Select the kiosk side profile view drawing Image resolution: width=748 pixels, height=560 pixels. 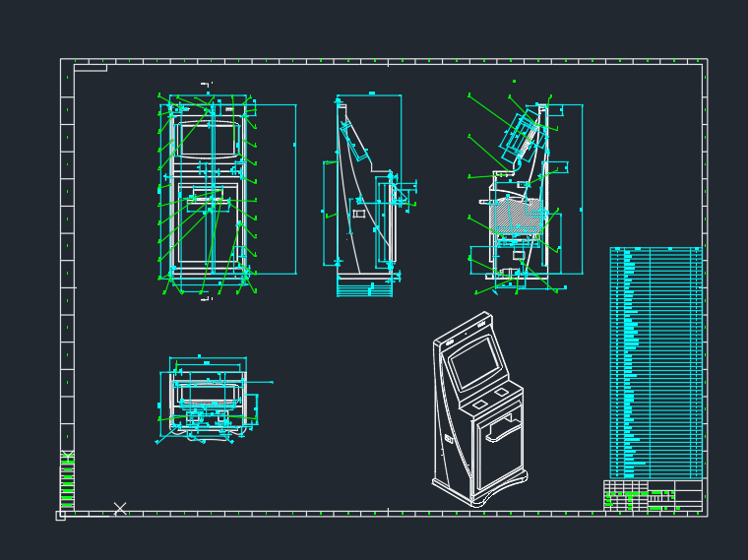tap(370, 195)
